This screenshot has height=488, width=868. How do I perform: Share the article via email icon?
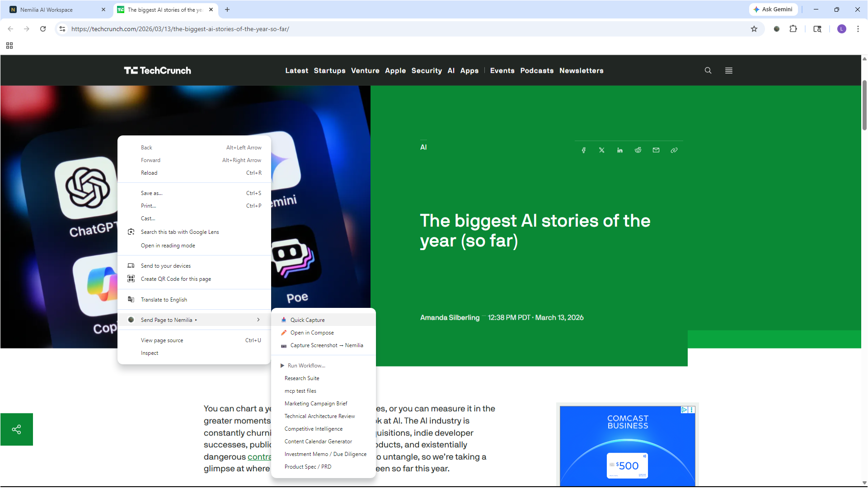656,149
